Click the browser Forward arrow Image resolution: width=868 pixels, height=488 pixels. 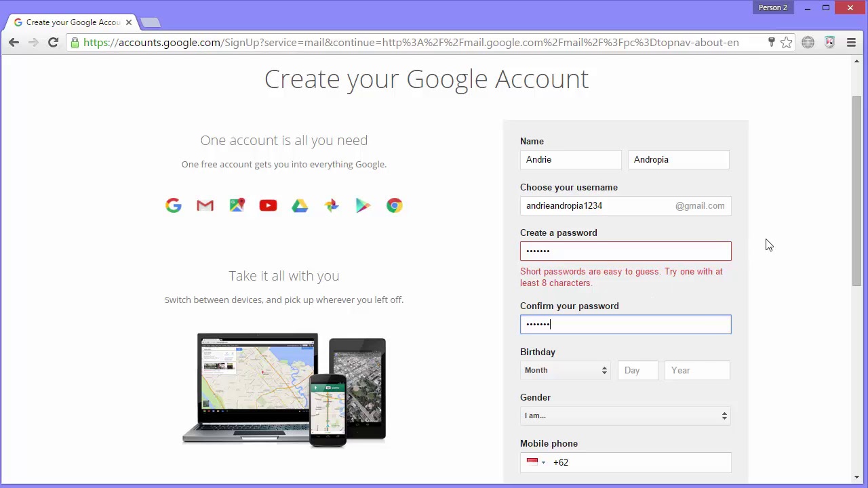point(34,42)
